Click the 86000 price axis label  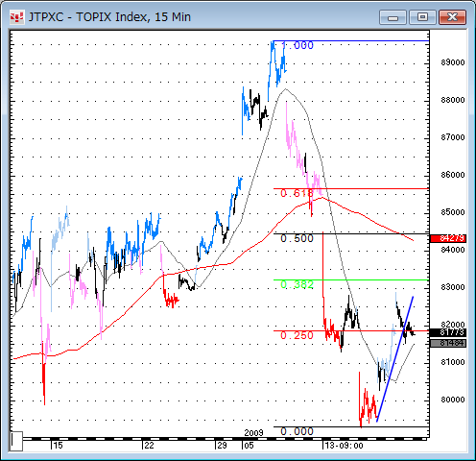point(453,175)
